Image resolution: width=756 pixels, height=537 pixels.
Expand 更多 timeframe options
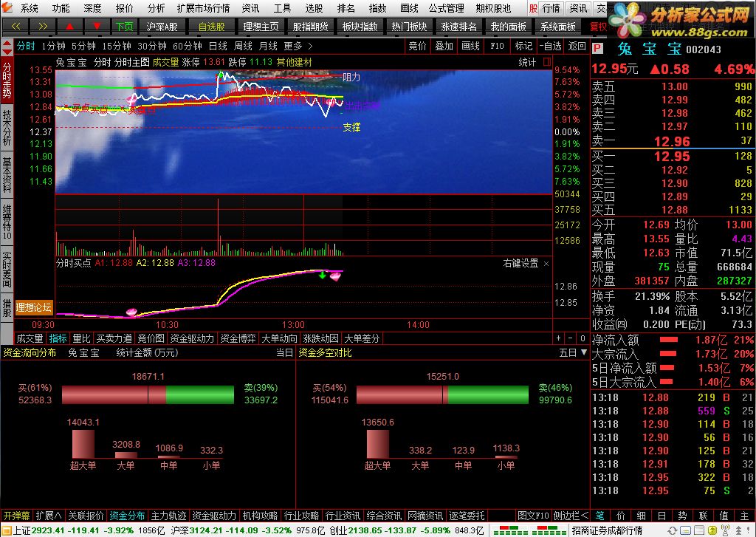298,47
